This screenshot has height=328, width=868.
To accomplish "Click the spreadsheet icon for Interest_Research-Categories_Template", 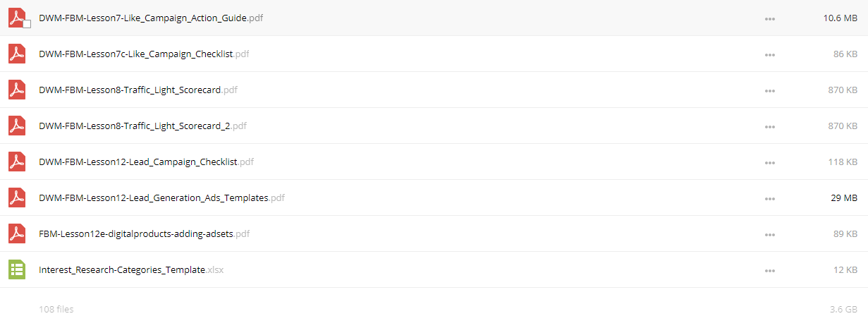I will point(17,269).
